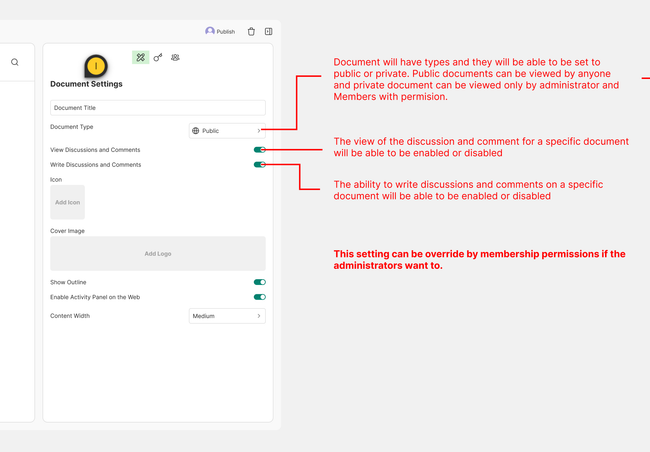Disable View Discussions and Comments

point(259,149)
